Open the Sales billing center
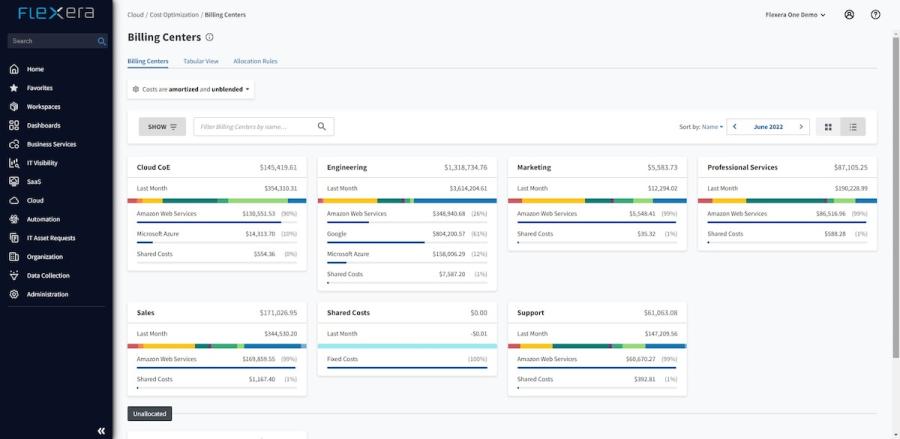Image resolution: width=900 pixels, height=439 pixels. (145, 313)
